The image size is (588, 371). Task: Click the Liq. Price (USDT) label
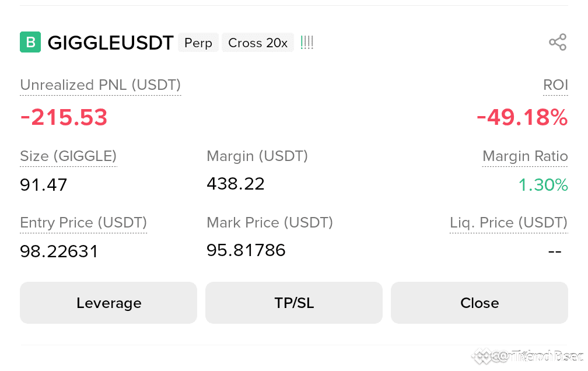click(509, 223)
